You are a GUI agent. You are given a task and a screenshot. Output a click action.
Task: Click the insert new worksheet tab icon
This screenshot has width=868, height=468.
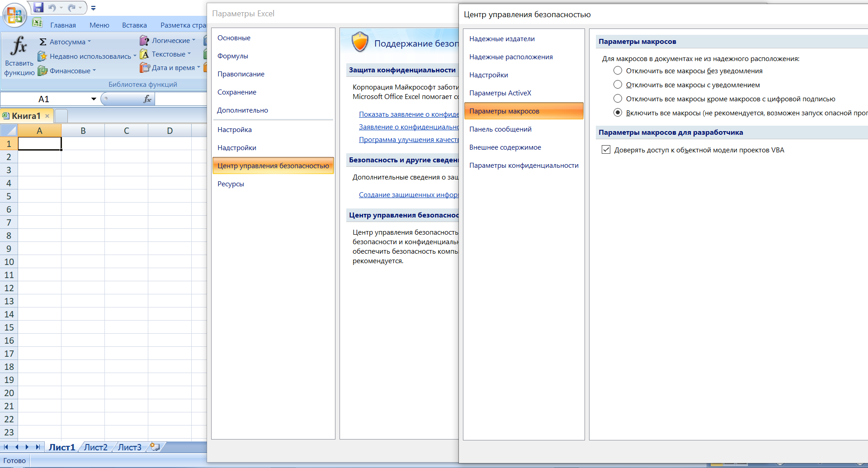tap(155, 447)
